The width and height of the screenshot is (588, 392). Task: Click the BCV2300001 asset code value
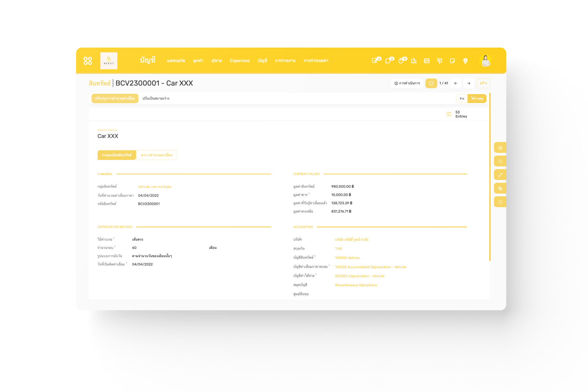coord(149,204)
